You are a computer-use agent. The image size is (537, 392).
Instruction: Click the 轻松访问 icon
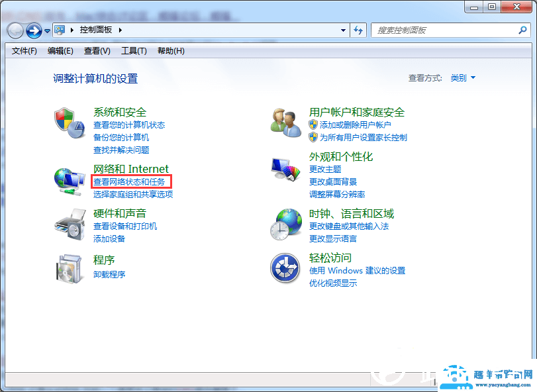pyautogui.click(x=286, y=269)
